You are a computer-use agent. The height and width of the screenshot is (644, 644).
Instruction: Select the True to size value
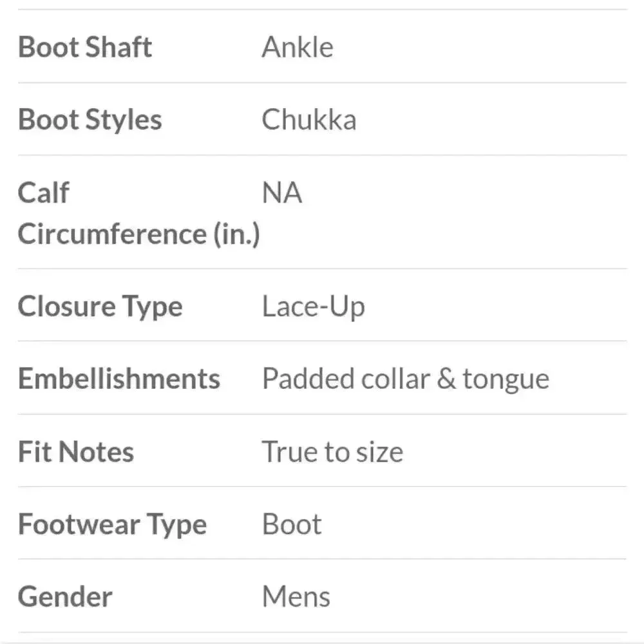332,451
